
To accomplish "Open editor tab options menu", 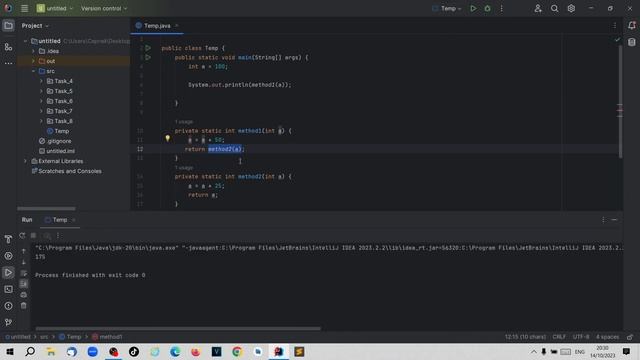I will pos(615,25).
